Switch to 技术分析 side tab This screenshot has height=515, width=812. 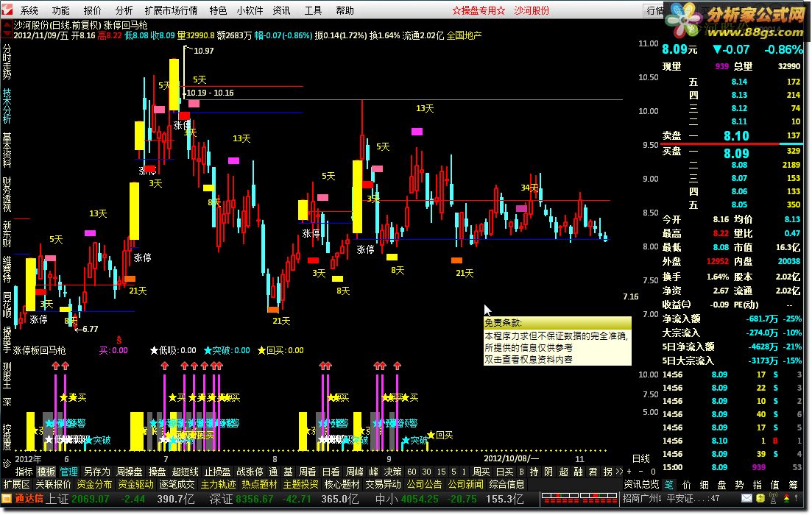[7, 106]
